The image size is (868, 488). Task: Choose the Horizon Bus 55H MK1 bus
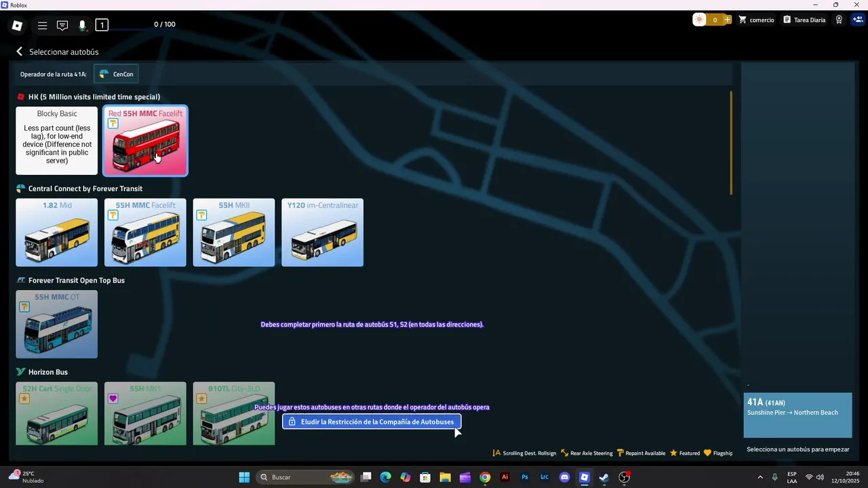(145, 413)
